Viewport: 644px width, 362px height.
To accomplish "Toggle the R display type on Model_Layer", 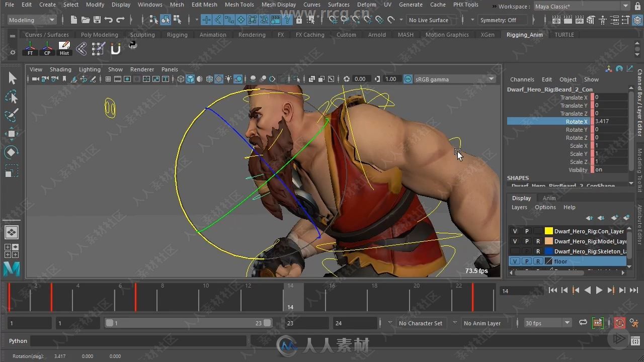I will point(538,241).
